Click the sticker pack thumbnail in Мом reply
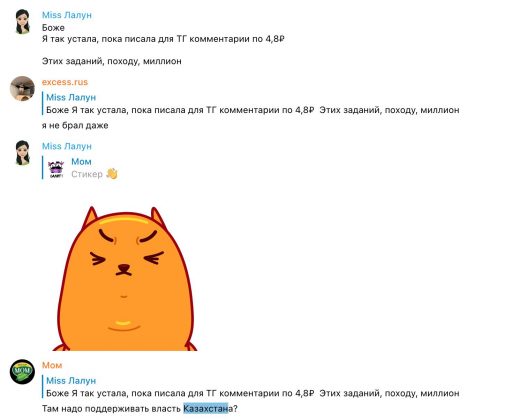 coord(56,169)
